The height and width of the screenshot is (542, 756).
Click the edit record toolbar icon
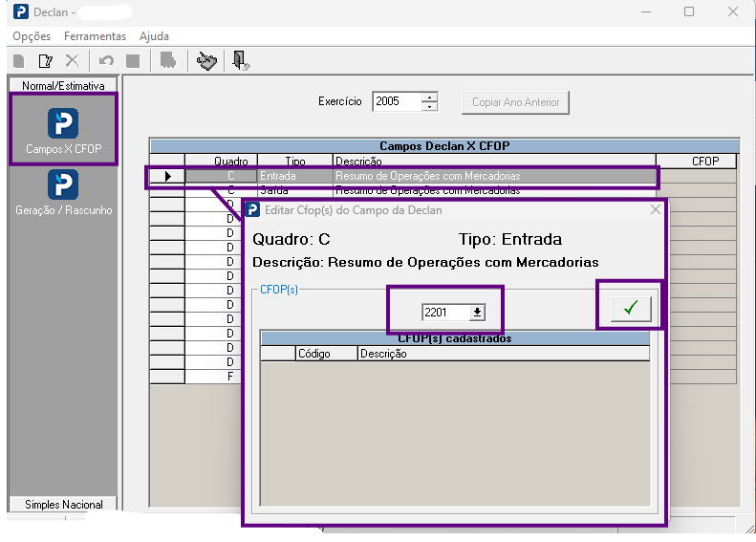45,61
